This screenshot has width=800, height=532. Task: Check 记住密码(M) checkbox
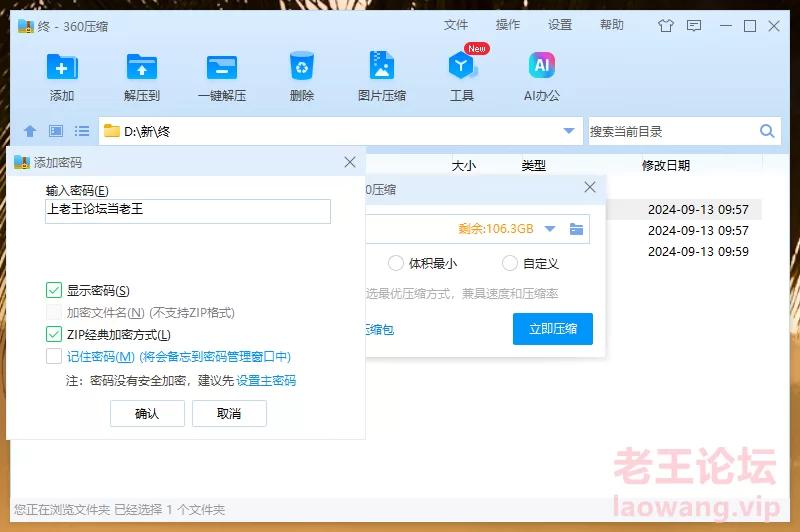(x=54, y=356)
